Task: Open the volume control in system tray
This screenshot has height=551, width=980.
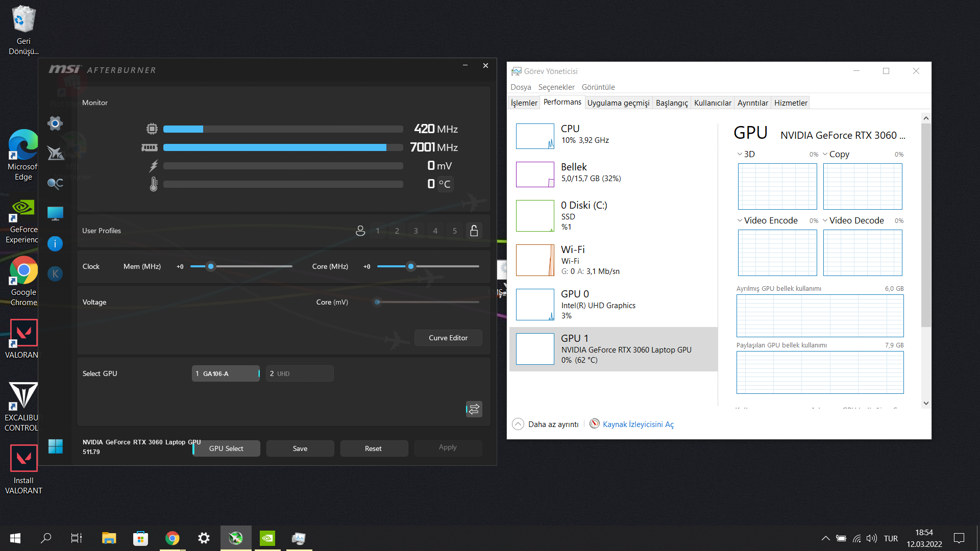Action: pos(872,538)
